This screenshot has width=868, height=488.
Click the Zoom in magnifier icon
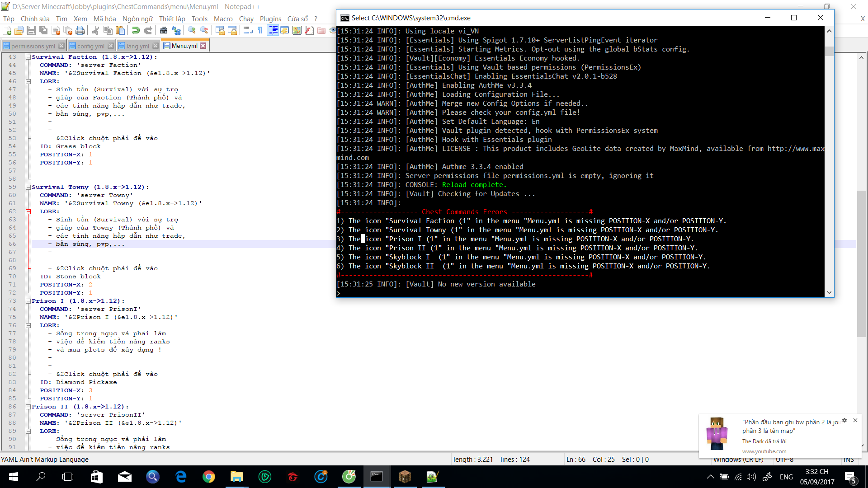pos(192,30)
